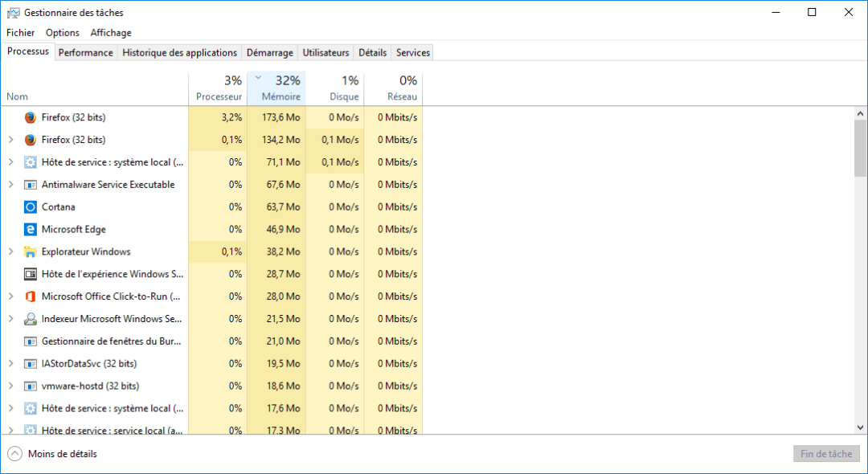Open the Options menu
868x474 pixels.
tap(63, 33)
